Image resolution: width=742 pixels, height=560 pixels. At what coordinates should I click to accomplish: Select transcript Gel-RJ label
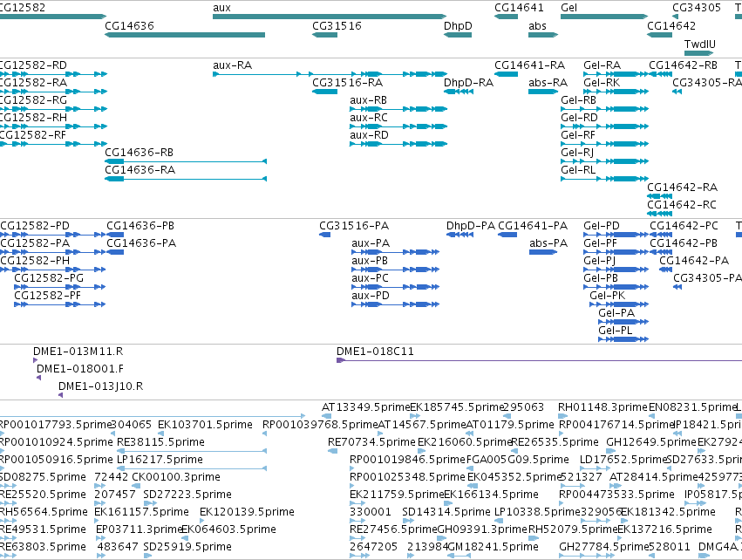[x=577, y=153]
